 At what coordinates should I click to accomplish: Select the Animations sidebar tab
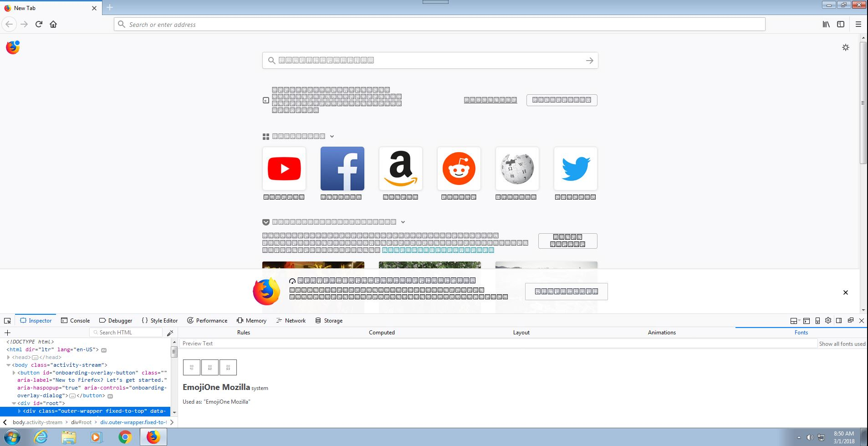(x=662, y=333)
